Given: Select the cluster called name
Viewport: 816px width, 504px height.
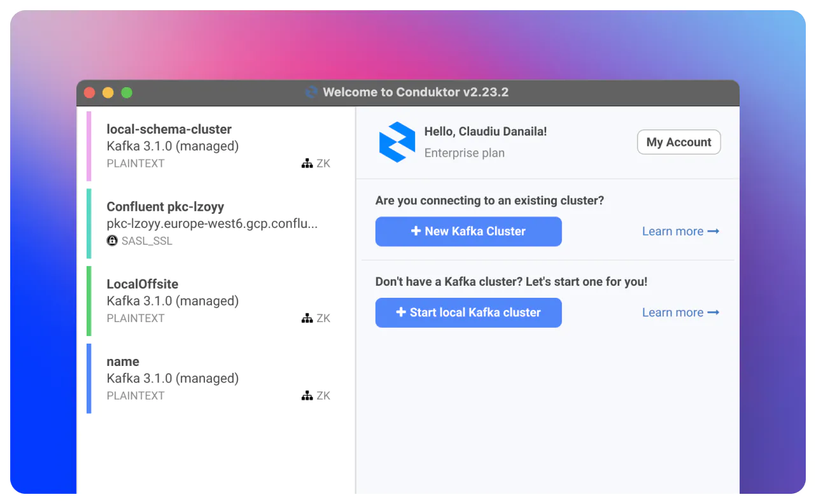Looking at the screenshot, I should [216, 379].
